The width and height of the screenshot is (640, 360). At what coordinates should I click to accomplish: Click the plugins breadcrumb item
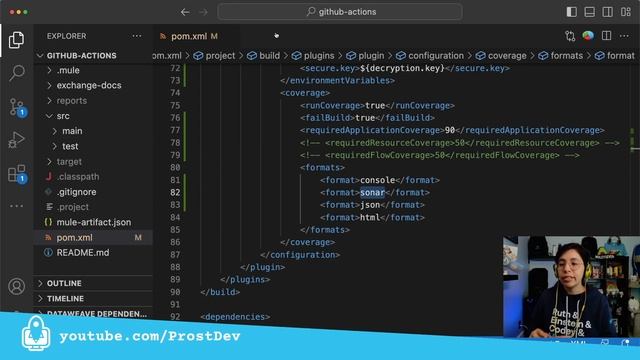(x=313, y=56)
